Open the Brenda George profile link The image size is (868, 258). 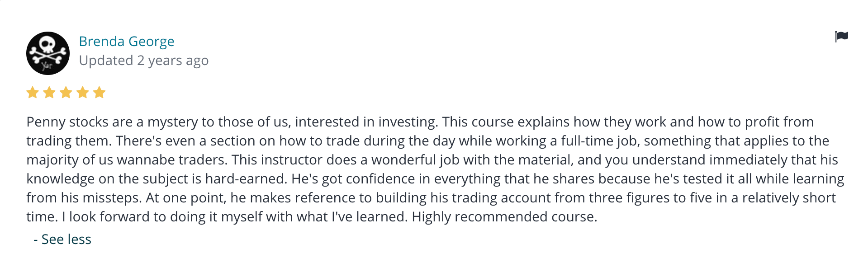pyautogui.click(x=127, y=42)
